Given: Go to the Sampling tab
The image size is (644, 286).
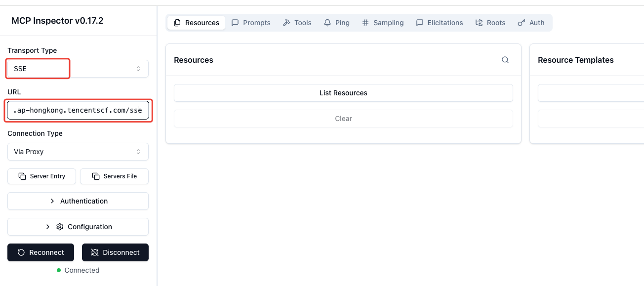Looking at the screenshot, I should (x=383, y=23).
